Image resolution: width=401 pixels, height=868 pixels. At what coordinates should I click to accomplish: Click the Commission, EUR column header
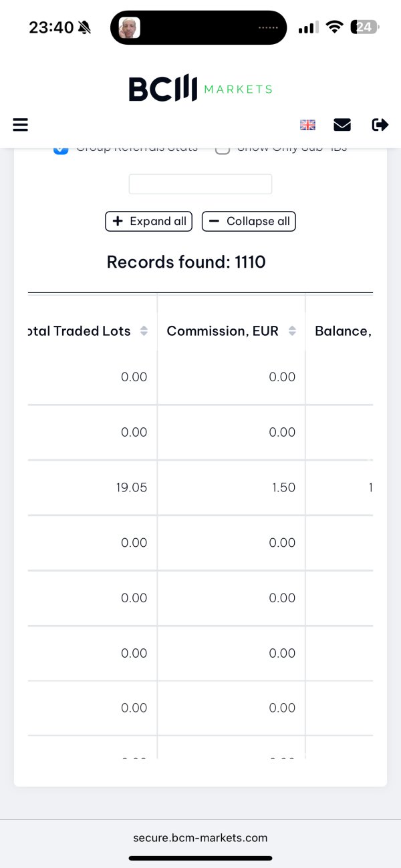[223, 331]
